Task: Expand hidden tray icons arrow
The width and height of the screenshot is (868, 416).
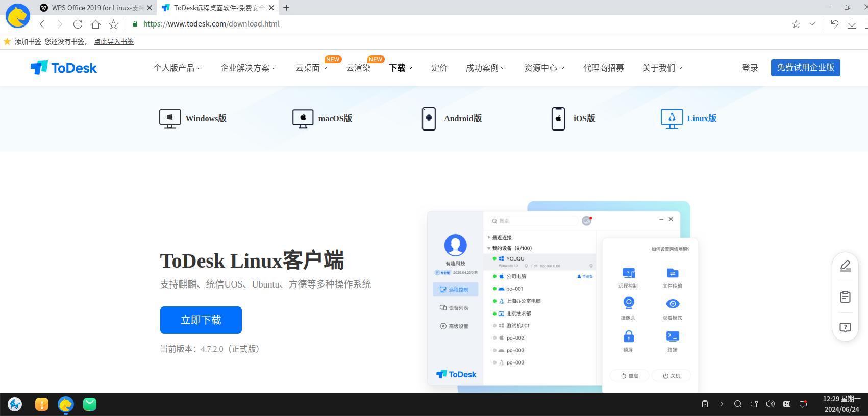Action: [722, 404]
